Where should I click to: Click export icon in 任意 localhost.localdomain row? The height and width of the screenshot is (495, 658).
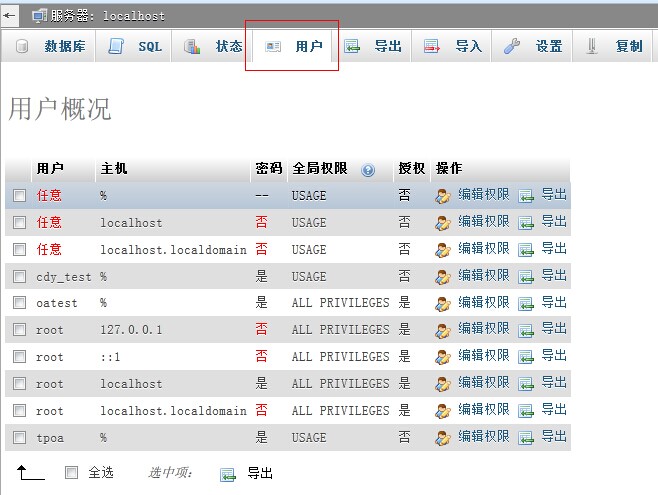pyautogui.click(x=526, y=250)
